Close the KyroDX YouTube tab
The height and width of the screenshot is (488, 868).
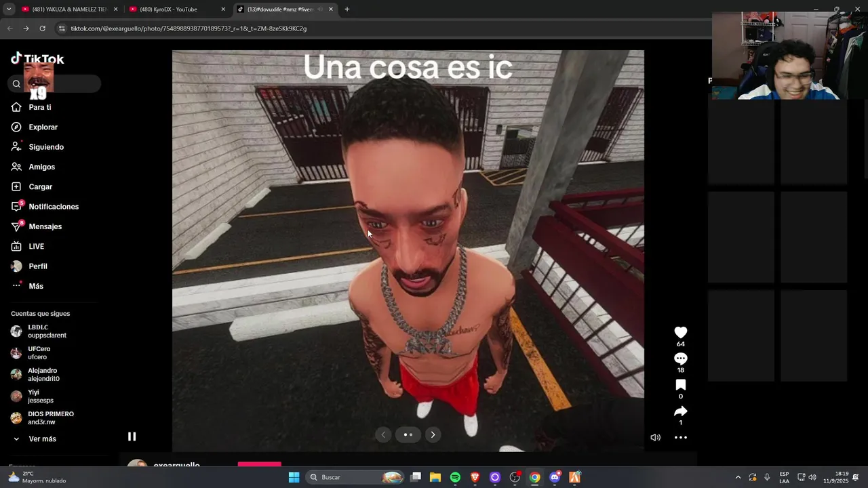(x=223, y=9)
